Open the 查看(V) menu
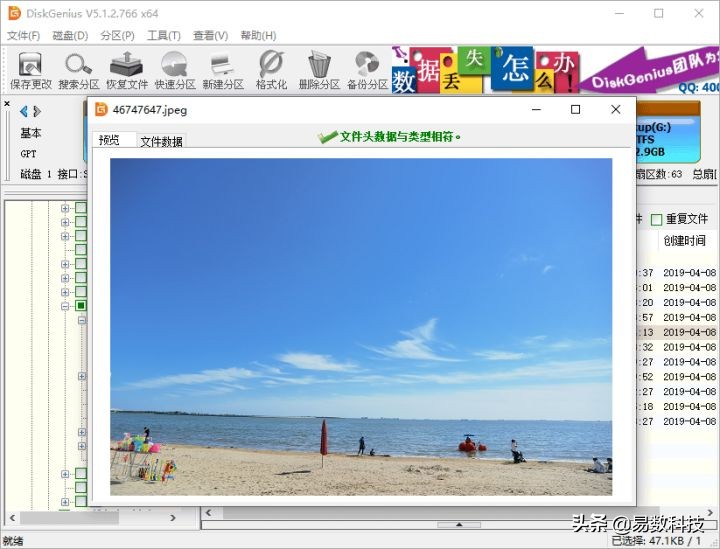This screenshot has height=549, width=720. click(211, 35)
